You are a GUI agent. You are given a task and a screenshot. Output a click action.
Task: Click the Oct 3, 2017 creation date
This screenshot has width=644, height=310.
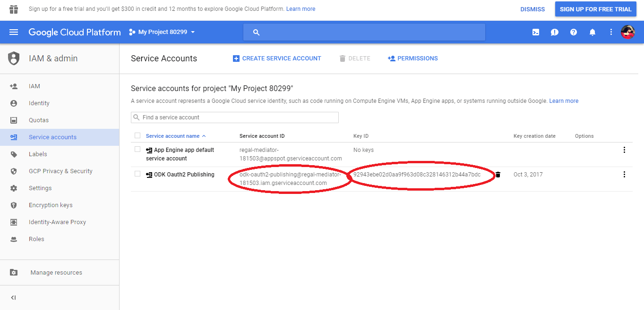click(528, 175)
